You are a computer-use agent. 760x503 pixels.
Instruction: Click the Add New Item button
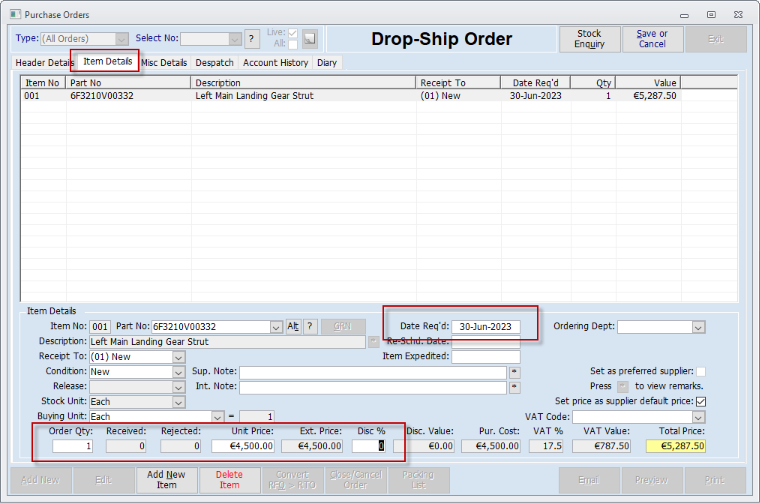(x=166, y=480)
